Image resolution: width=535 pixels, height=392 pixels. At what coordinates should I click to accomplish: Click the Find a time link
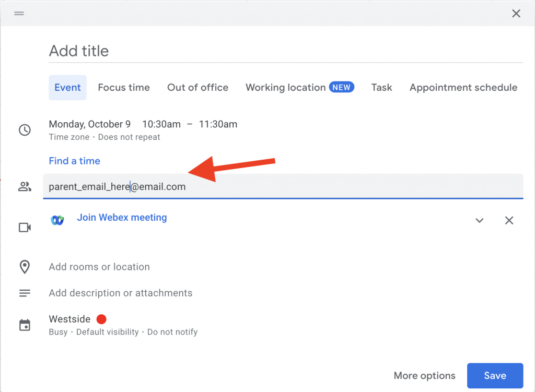coord(74,161)
